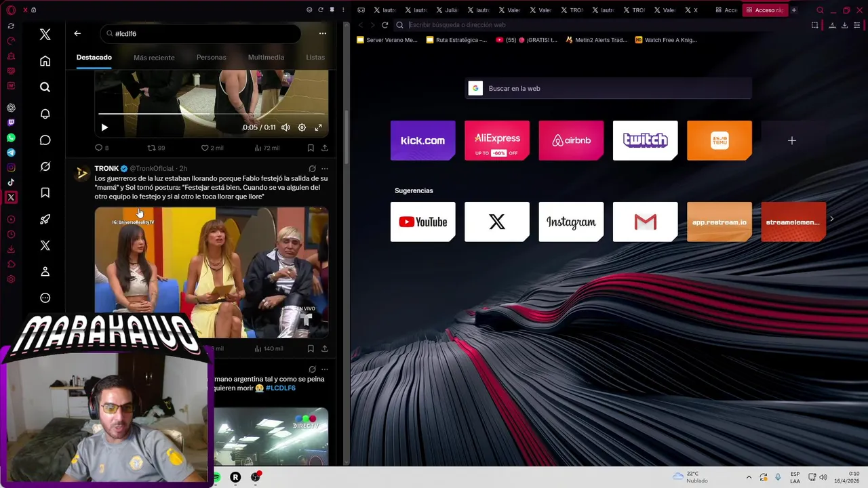Viewport: 868px width, 488px height.
Task: Open search options three-dot menu on X
Action: [x=322, y=33]
